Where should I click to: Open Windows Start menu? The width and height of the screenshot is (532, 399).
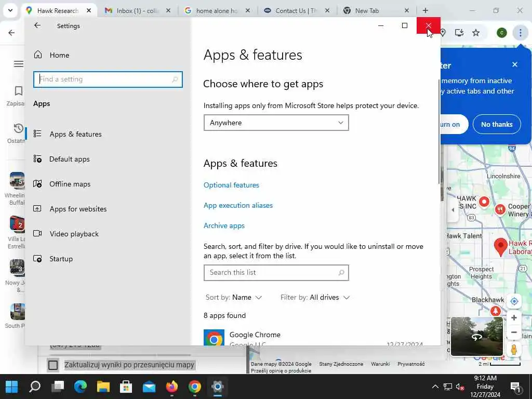pos(12,387)
